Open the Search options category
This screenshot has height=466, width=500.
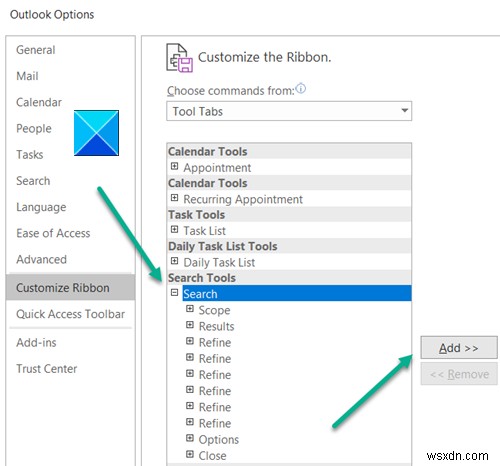click(33, 181)
